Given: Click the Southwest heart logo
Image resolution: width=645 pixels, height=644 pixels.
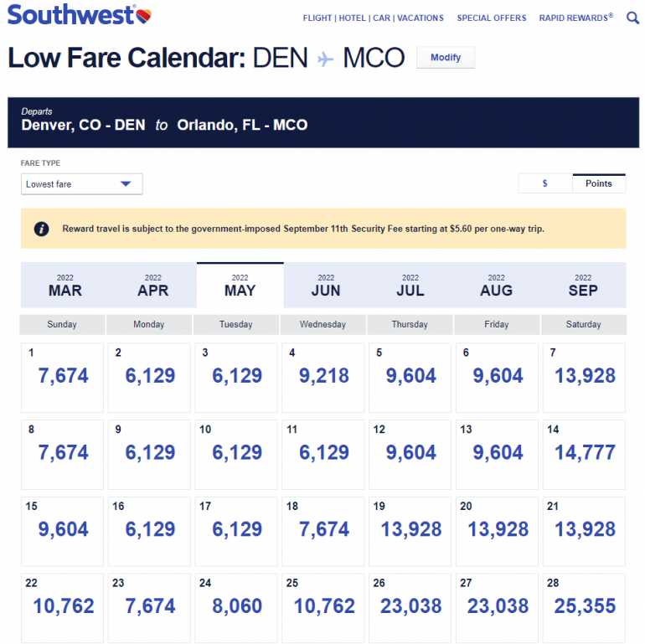Looking at the screenshot, I should pyautogui.click(x=142, y=15).
